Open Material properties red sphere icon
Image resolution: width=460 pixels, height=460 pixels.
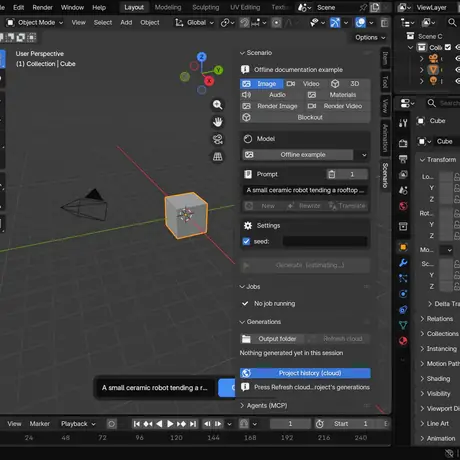pos(403,341)
